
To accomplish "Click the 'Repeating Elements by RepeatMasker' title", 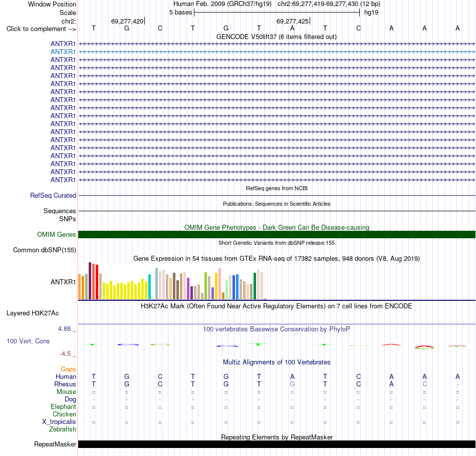I will [x=277, y=437].
